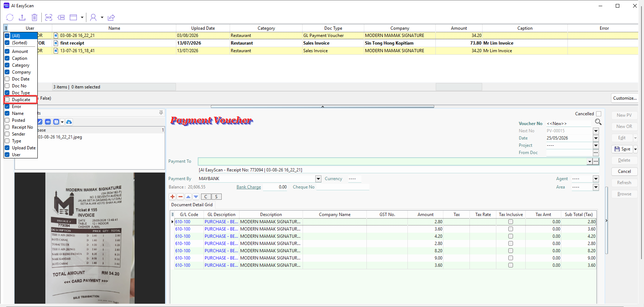Click the ellipsis button next to From Doc
644x307 pixels.
[x=596, y=153]
